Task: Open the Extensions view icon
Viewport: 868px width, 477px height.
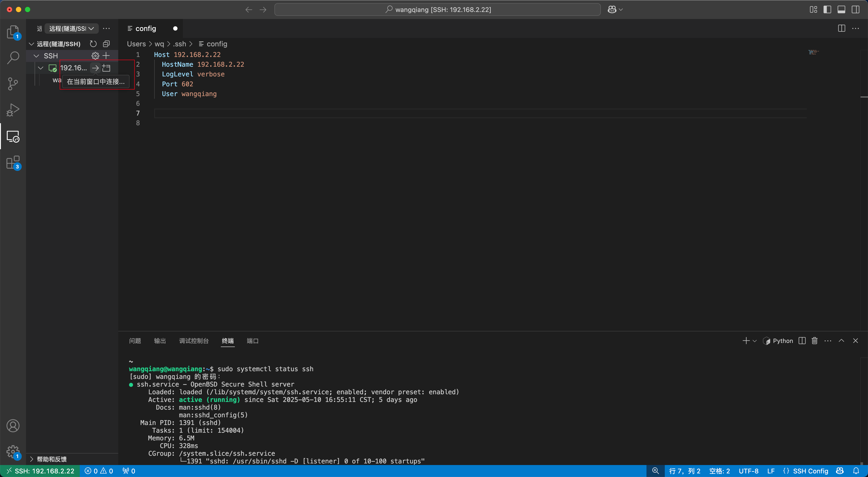Action: click(13, 163)
